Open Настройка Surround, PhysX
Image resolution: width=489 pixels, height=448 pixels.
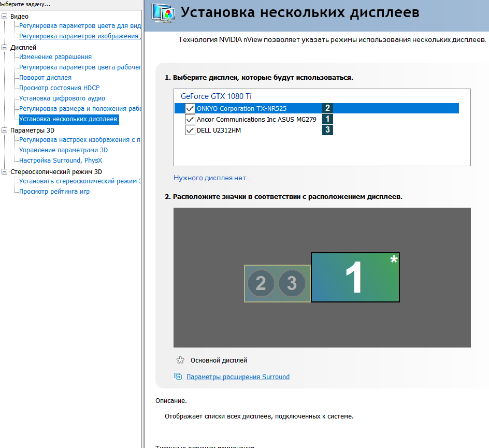pyautogui.click(x=61, y=160)
